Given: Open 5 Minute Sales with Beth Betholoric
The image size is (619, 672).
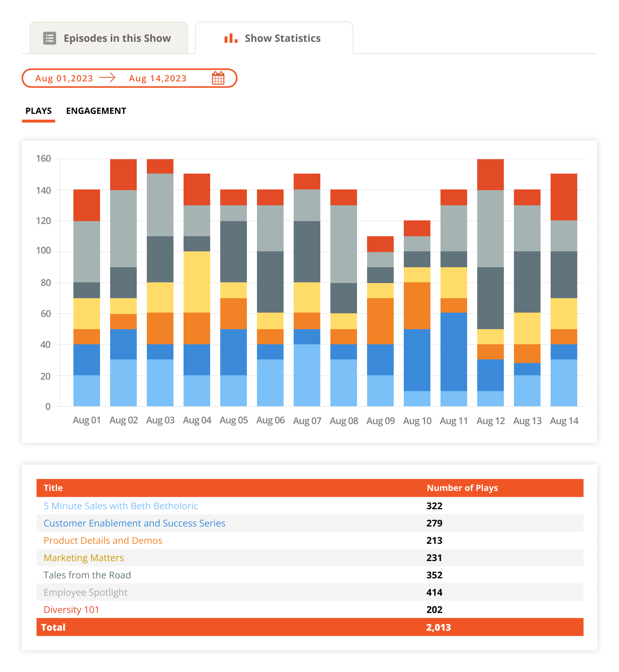Looking at the screenshot, I should (121, 506).
